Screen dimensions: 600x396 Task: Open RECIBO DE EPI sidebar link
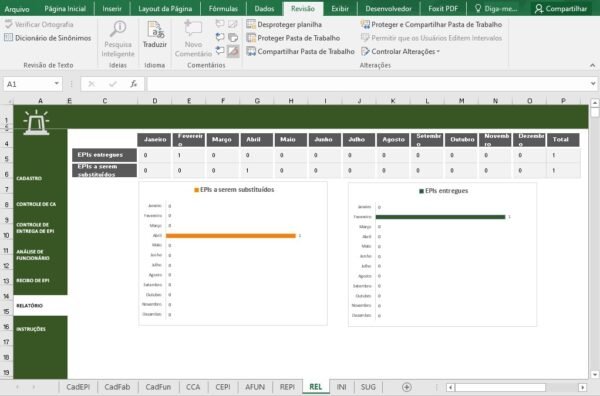33,280
